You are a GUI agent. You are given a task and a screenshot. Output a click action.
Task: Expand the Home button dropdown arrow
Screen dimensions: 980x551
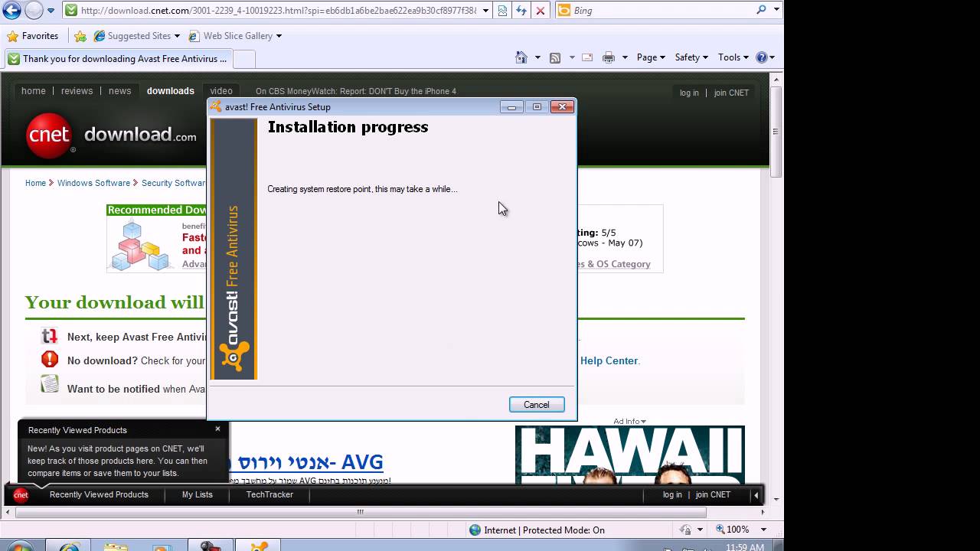[537, 57]
